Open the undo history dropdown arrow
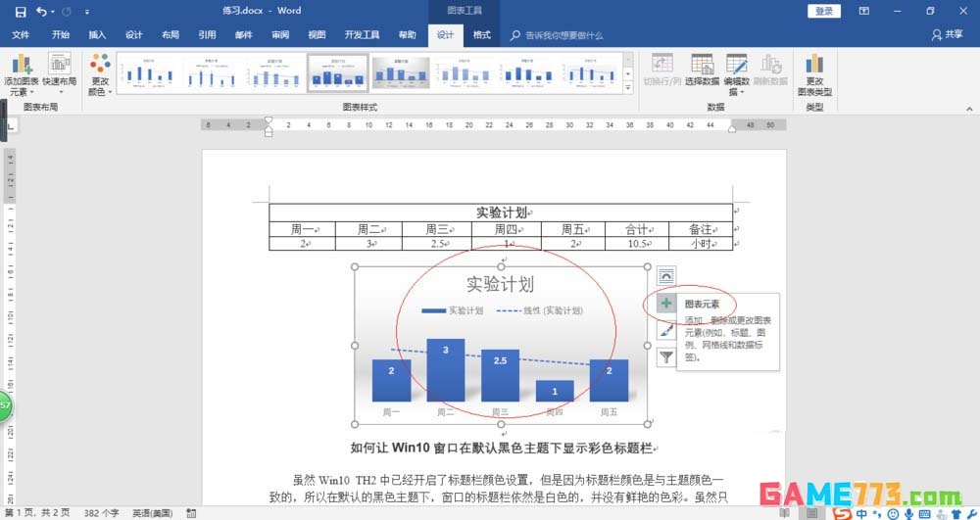 [x=53, y=12]
